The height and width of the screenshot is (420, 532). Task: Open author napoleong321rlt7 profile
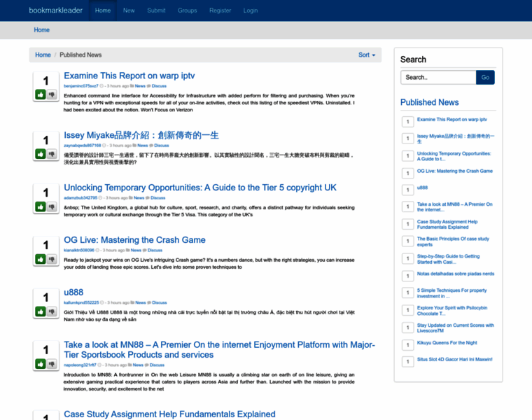pos(80,365)
